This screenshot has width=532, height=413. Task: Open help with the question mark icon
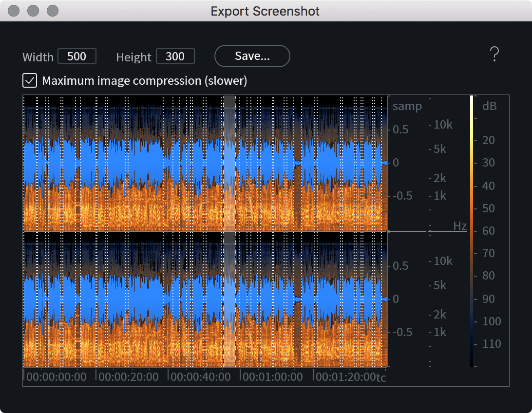tap(494, 54)
